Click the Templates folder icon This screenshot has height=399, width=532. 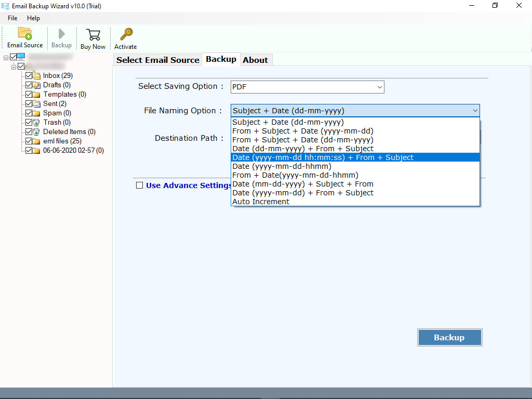[x=37, y=95]
